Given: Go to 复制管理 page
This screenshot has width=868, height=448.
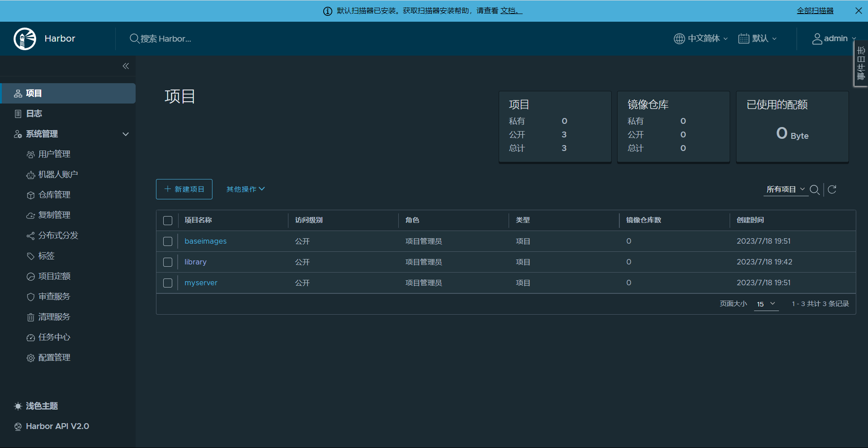Looking at the screenshot, I should point(54,216).
